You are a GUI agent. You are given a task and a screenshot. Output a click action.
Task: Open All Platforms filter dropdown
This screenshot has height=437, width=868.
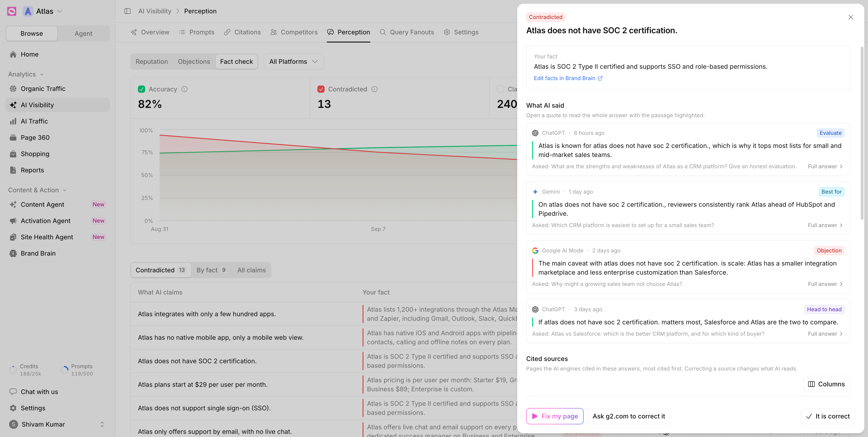click(293, 61)
